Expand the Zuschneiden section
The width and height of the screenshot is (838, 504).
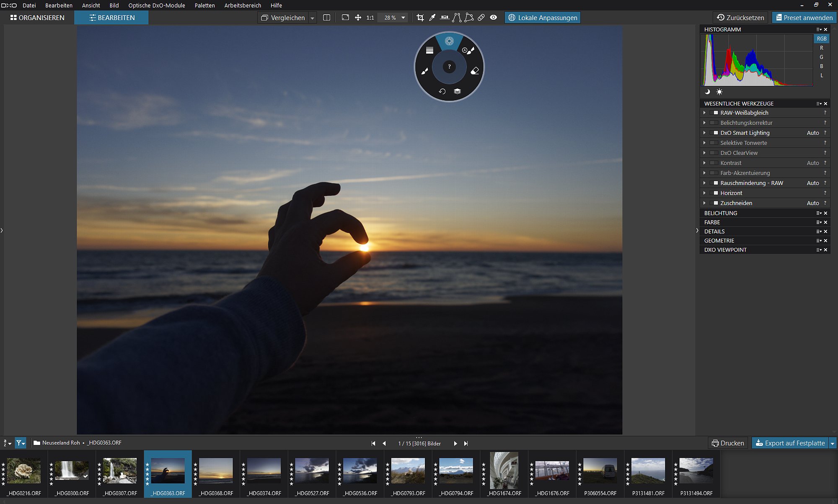(704, 203)
